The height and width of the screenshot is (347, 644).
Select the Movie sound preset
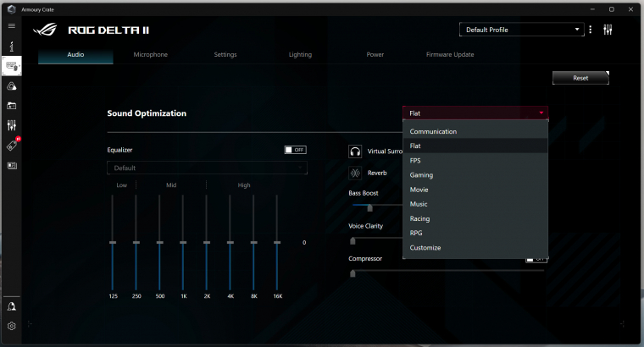click(x=475, y=190)
